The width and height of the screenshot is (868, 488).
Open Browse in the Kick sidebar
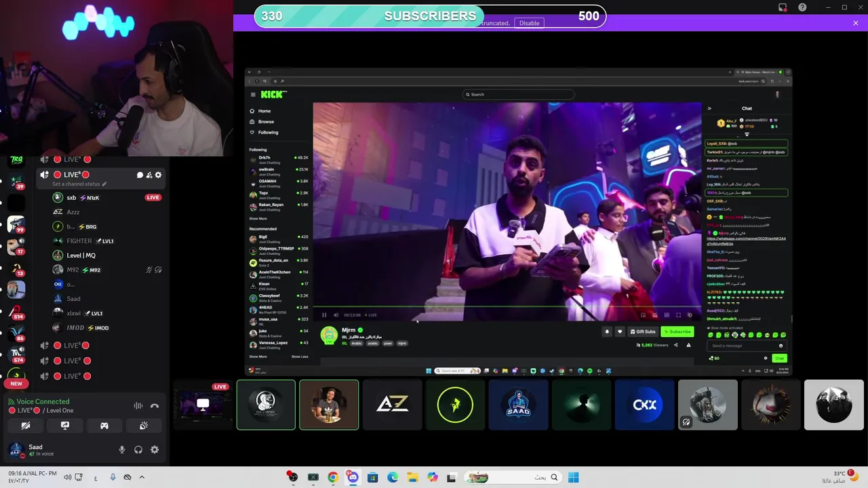click(x=262, y=122)
